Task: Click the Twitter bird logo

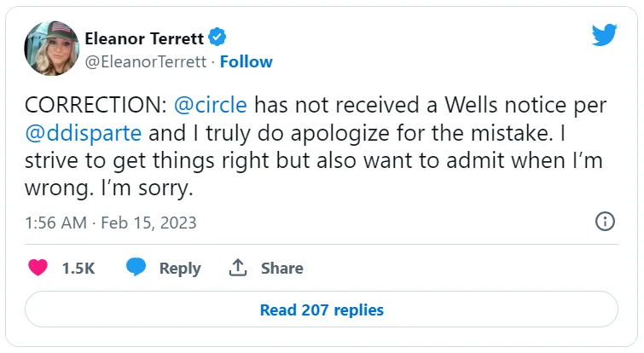Action: pyautogui.click(x=605, y=35)
